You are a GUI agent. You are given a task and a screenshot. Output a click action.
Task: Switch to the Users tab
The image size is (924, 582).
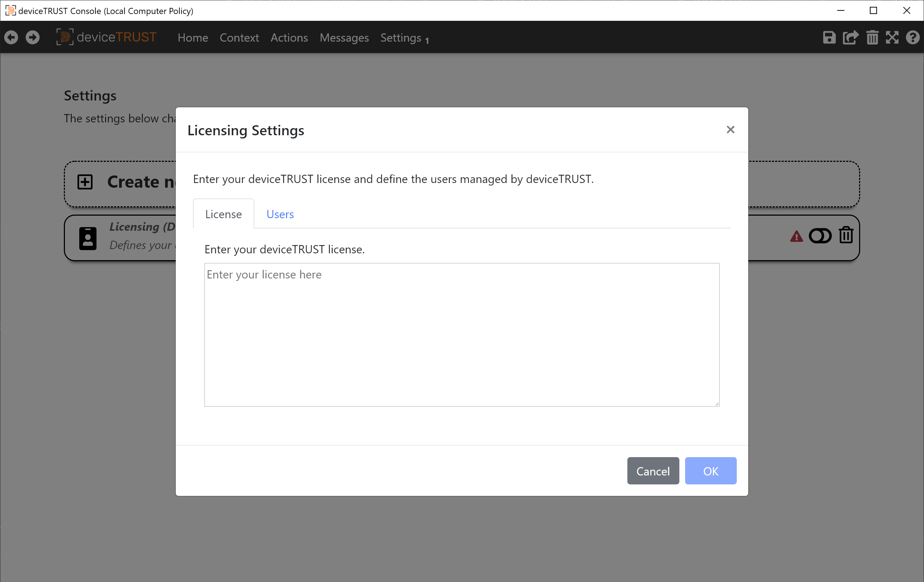point(280,214)
